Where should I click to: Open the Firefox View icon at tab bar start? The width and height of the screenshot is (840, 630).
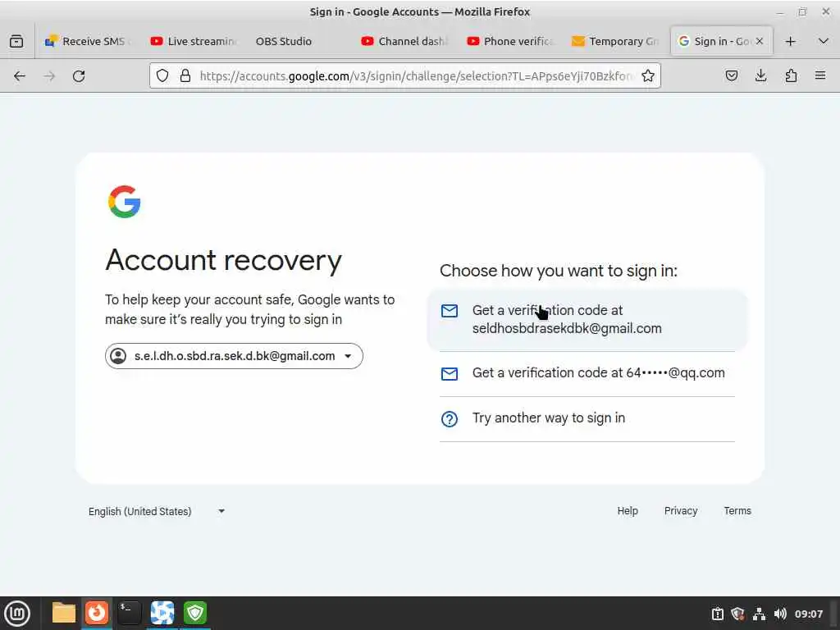(16, 41)
